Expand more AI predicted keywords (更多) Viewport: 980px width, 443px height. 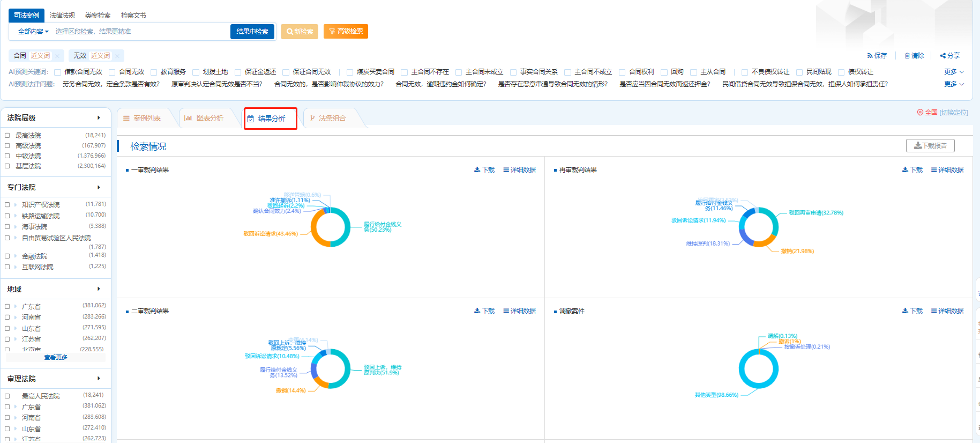pos(954,72)
